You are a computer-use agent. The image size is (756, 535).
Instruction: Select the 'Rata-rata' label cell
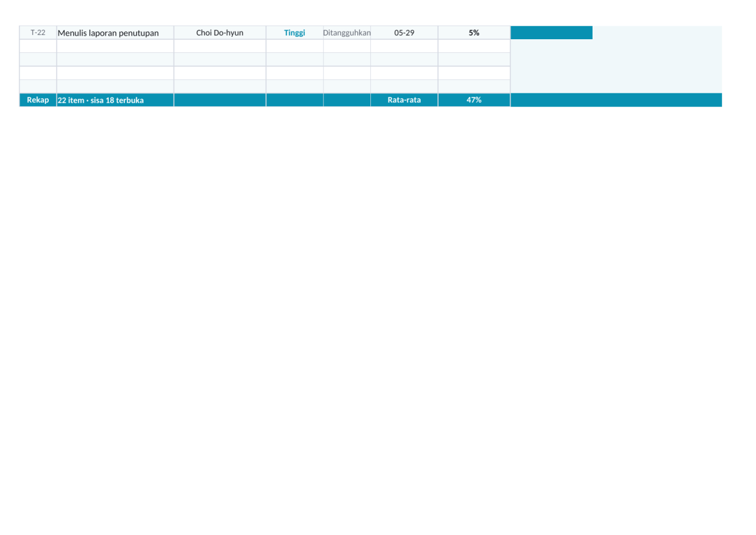point(404,100)
